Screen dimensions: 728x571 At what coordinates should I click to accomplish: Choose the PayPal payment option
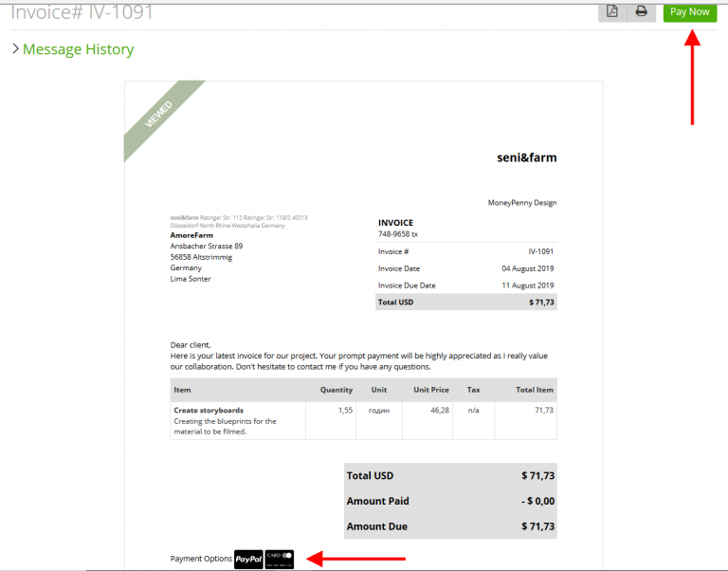point(248,559)
